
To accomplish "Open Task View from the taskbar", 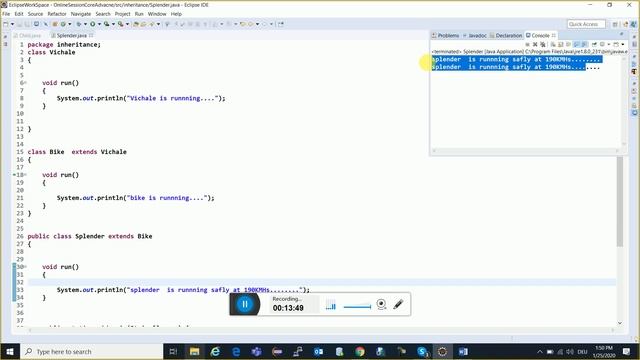I will click(173, 351).
